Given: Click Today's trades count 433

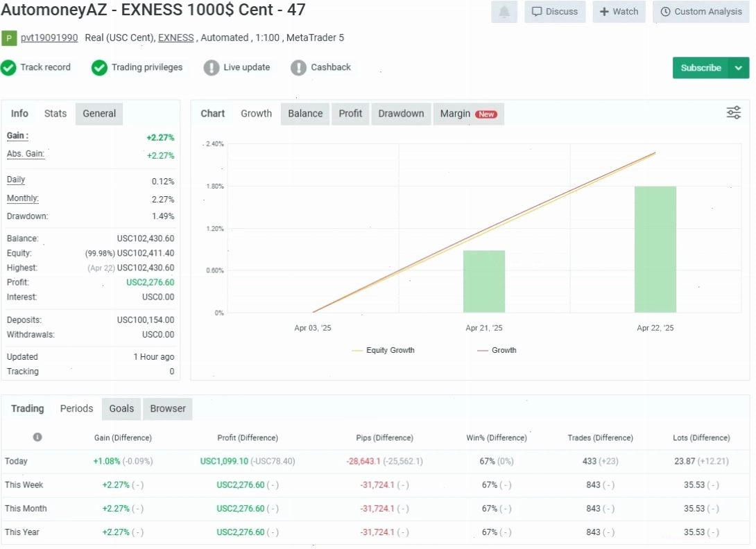Looking at the screenshot, I should tap(589, 461).
